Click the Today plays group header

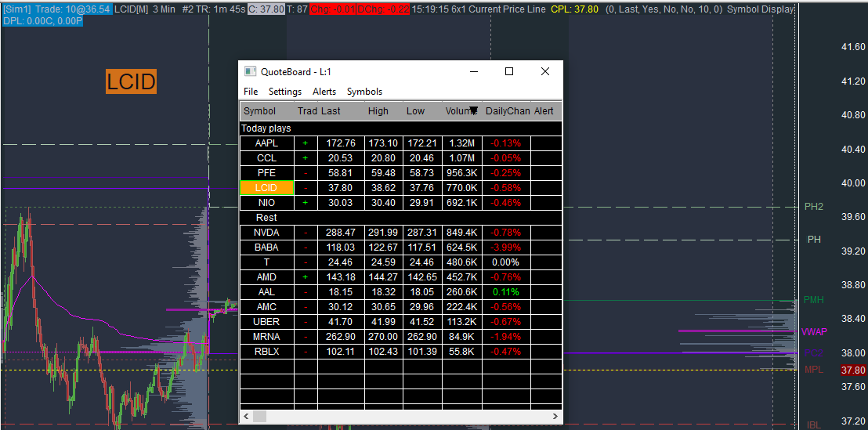coord(401,128)
